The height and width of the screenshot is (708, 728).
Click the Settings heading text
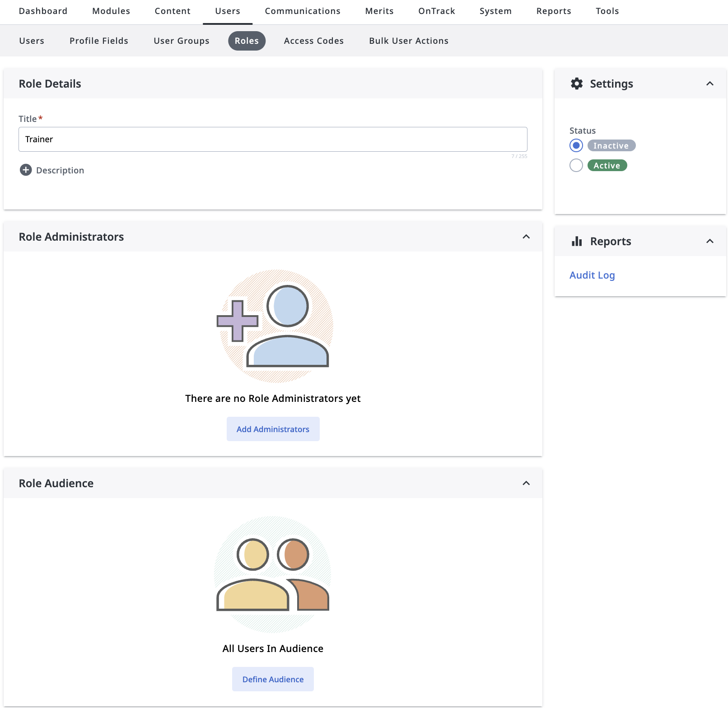(x=611, y=84)
